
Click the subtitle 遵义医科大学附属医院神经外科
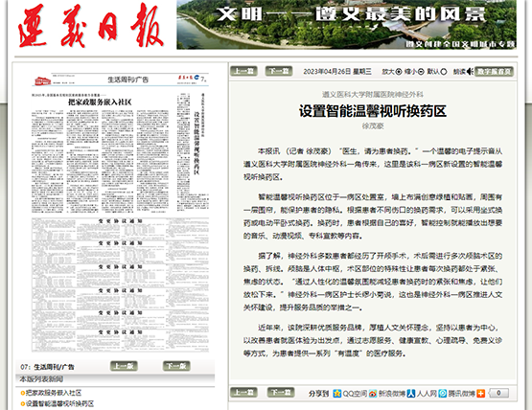point(373,95)
